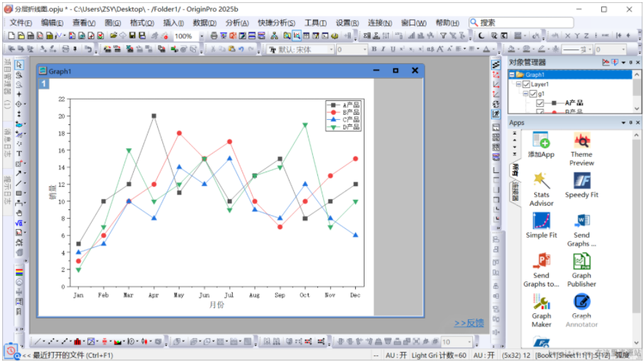This screenshot has width=644, height=362.
Task: Toggle g1 group visibility checkbox
Action: click(533, 94)
